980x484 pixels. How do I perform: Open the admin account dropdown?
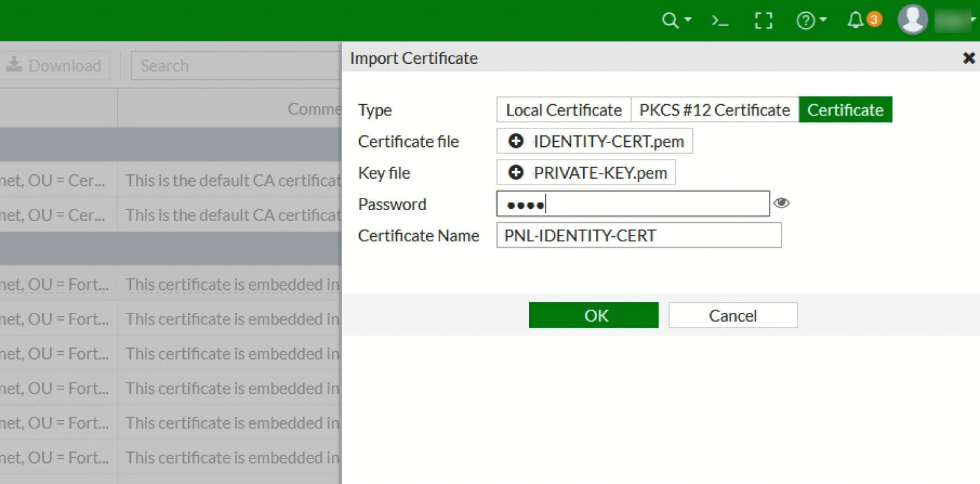pyautogui.click(x=973, y=20)
